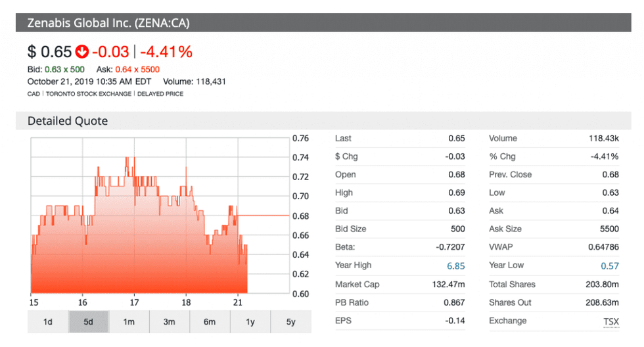Select the 1d chart range tab
The width and height of the screenshot is (644, 347).
click(x=48, y=321)
